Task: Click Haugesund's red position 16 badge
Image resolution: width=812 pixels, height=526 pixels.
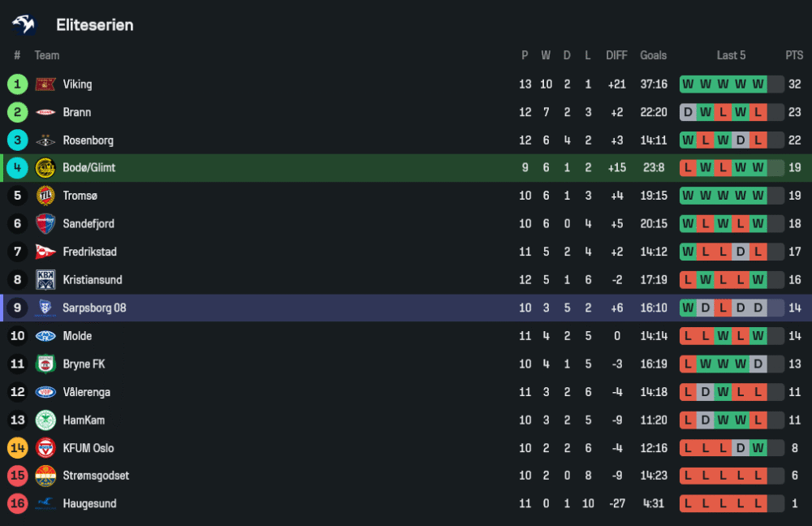Action: click(x=17, y=504)
